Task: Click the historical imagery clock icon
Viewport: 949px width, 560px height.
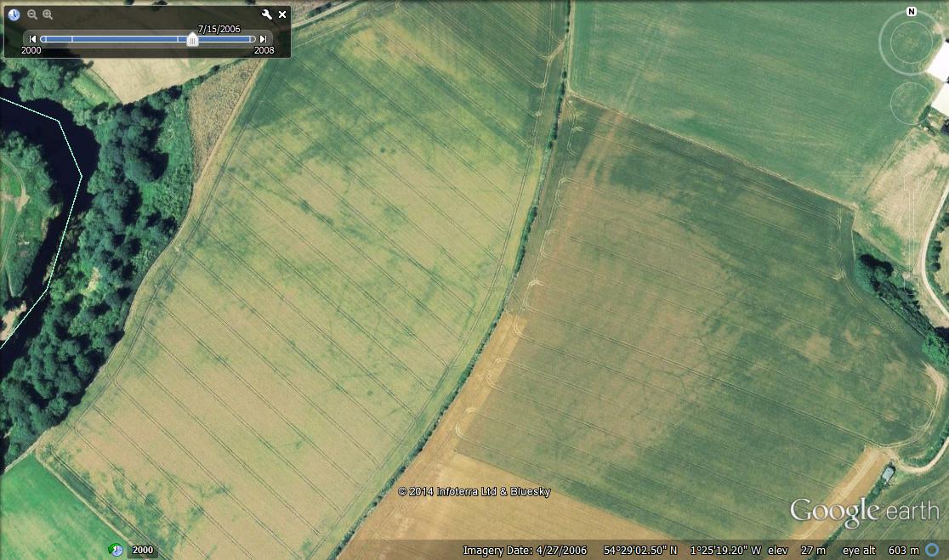Action: 14,14
